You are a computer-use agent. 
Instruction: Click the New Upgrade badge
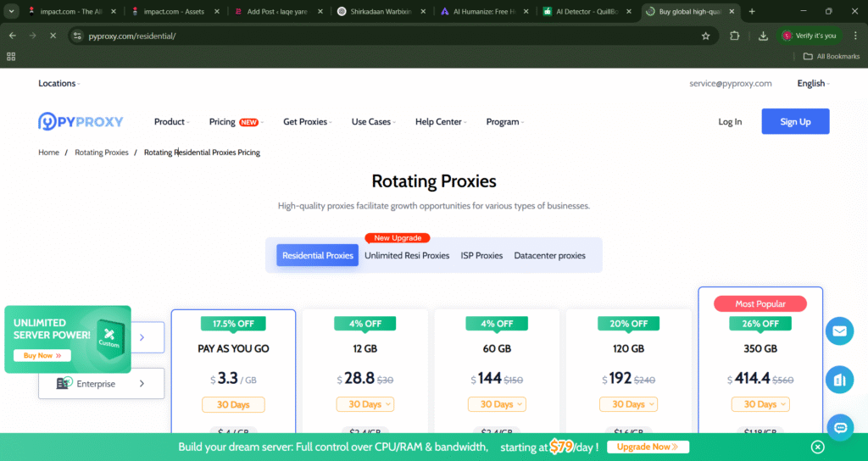(398, 238)
